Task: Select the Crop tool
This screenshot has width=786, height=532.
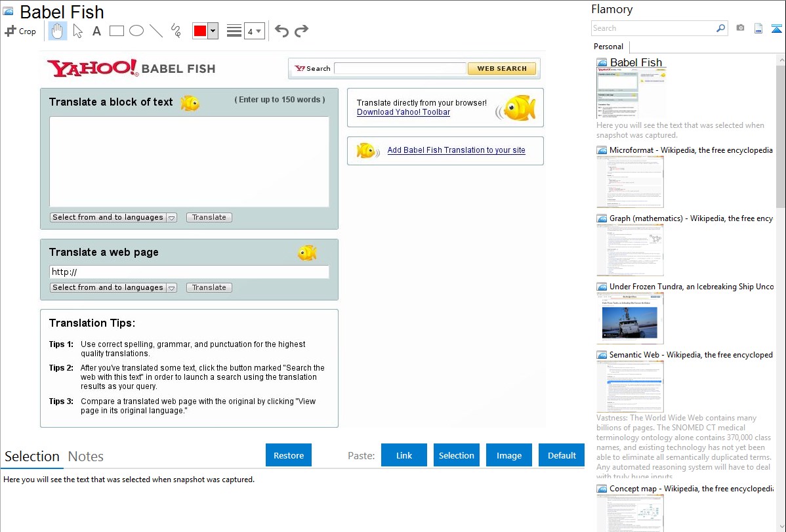Action: (x=20, y=31)
